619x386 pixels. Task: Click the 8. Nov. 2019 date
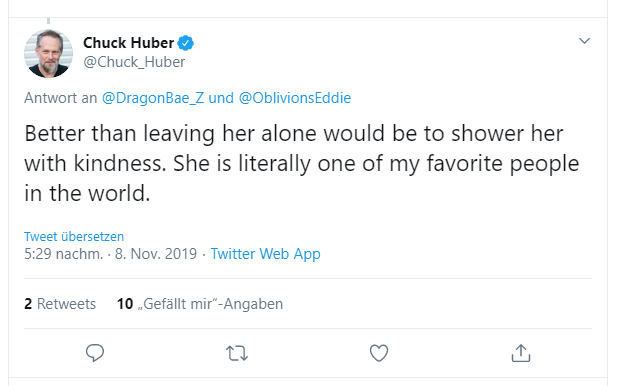[x=156, y=254]
